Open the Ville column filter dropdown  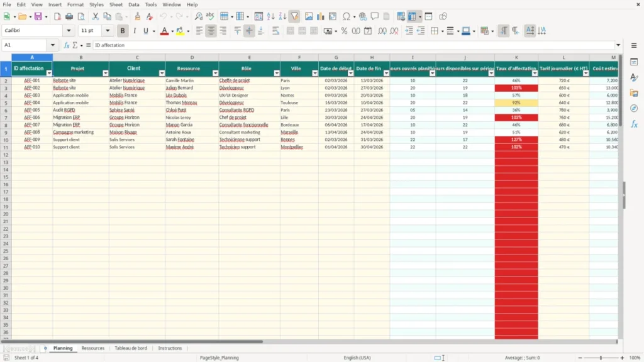[315, 73]
